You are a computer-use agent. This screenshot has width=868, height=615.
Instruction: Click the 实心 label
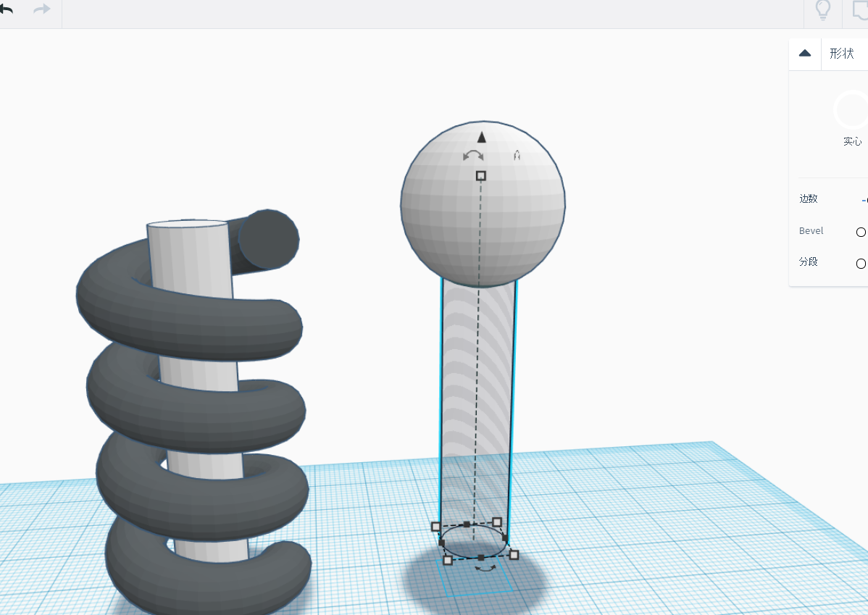point(853,142)
